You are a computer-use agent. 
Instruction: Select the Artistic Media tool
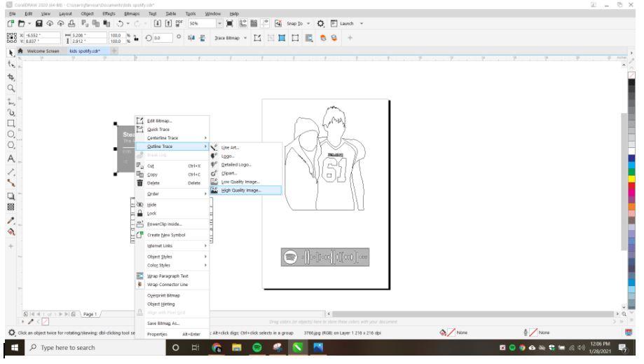tap(11, 112)
